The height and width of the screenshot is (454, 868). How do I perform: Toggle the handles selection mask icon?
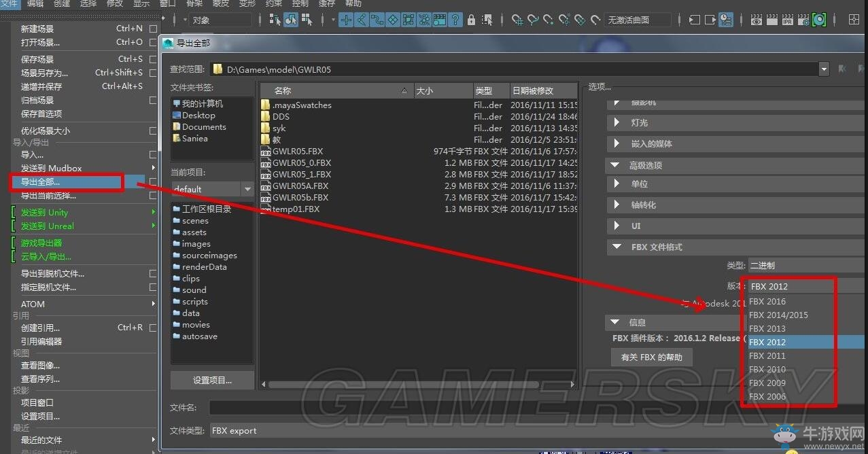tap(346, 20)
